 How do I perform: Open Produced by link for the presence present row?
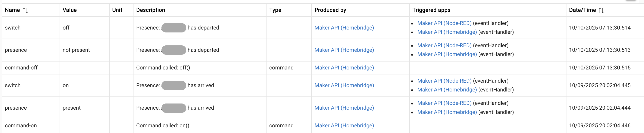click(344, 108)
